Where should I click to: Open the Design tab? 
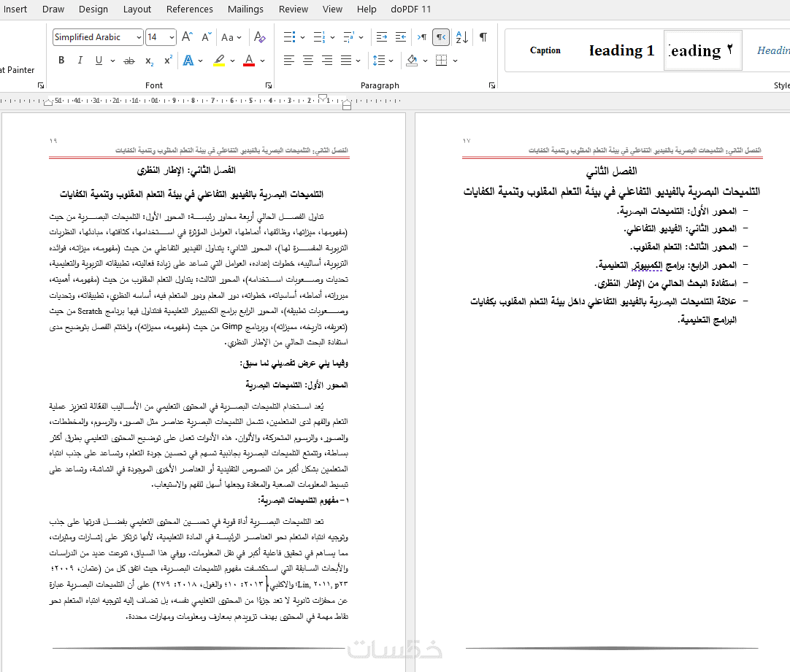93,9
